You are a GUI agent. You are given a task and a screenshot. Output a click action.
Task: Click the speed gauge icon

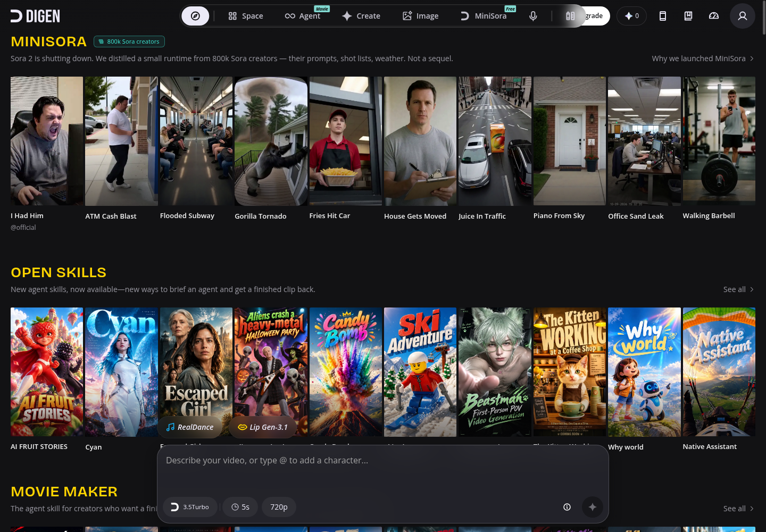tap(714, 16)
